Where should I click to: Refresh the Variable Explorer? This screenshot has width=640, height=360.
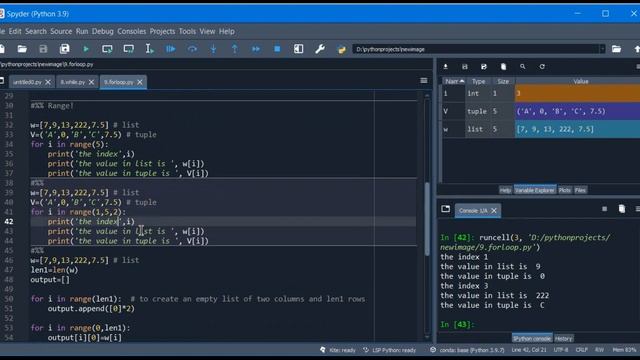coord(542,67)
